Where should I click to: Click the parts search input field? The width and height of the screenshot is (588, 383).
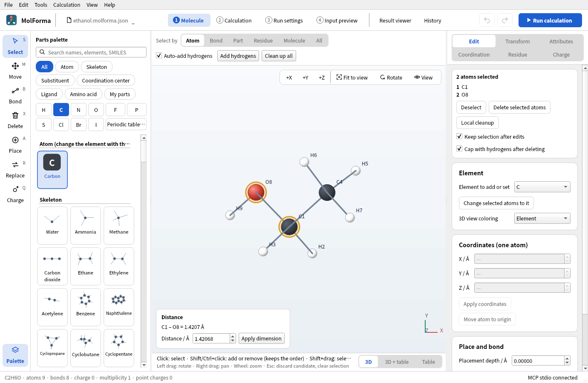[91, 52]
